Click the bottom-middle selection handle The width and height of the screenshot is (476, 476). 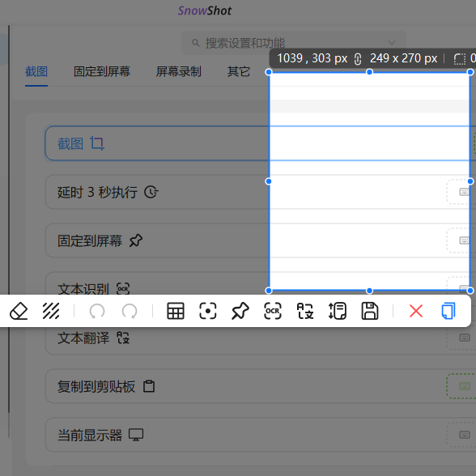point(369,291)
